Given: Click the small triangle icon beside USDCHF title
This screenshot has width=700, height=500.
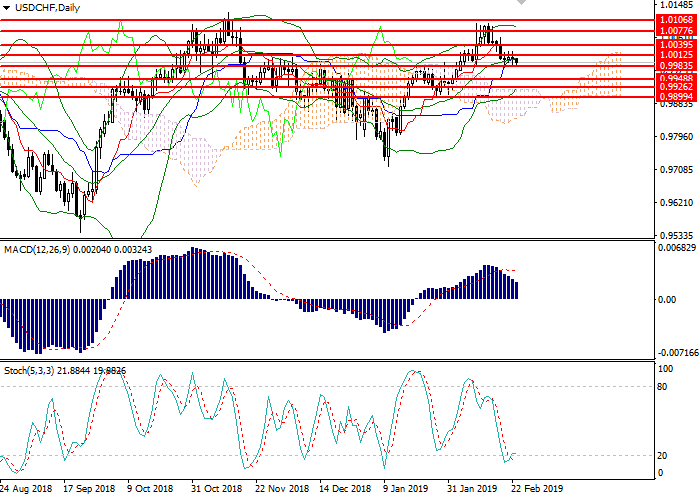Looking at the screenshot, I should [x=7, y=8].
